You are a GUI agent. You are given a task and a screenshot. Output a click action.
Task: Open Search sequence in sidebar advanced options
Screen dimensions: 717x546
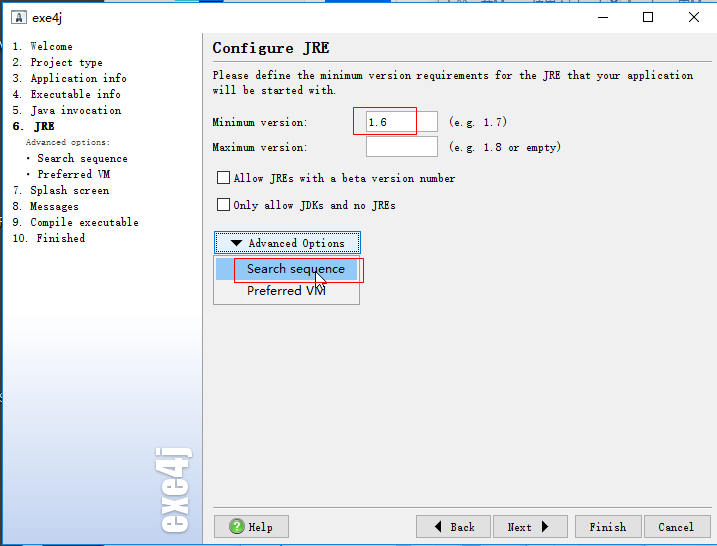pyautogui.click(x=82, y=158)
